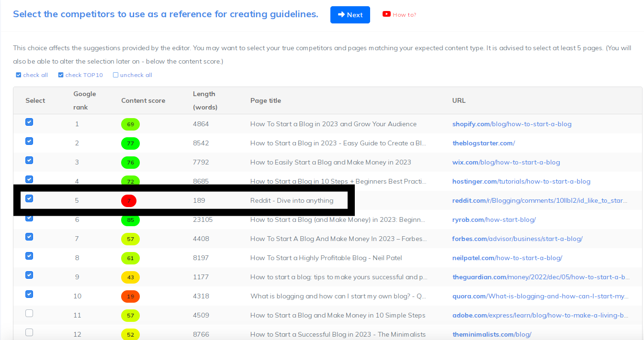Click the orange content score badge 19
644x340 pixels.
[130, 296]
